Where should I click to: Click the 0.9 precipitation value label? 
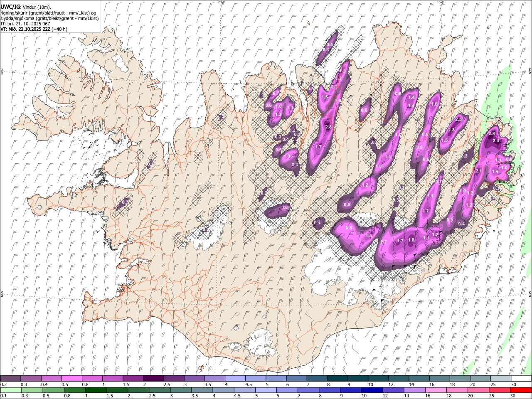point(425,135)
